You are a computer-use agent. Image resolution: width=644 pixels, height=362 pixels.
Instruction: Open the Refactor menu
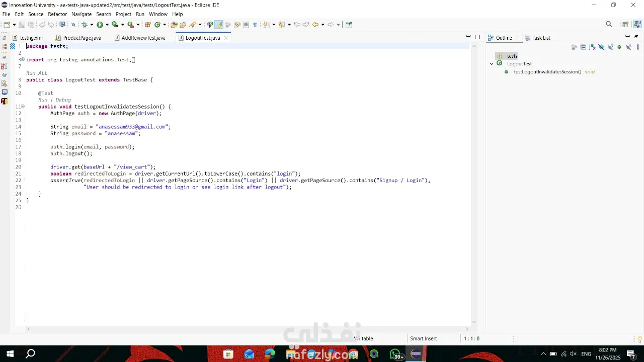(x=57, y=14)
